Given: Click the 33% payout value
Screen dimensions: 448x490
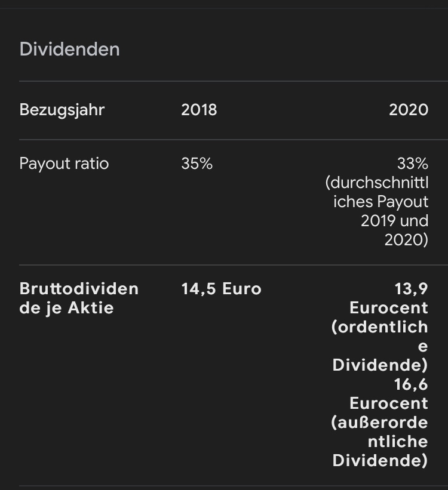Looking at the screenshot, I should pos(413,164).
